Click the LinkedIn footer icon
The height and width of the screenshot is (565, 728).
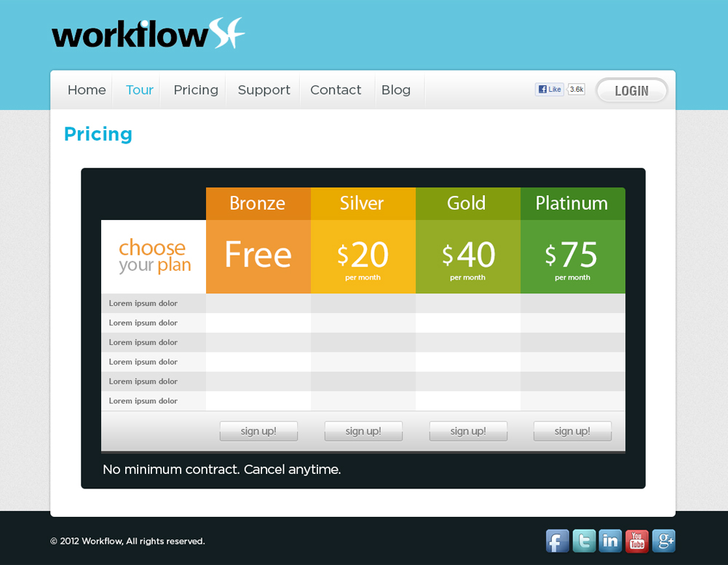tap(610, 541)
